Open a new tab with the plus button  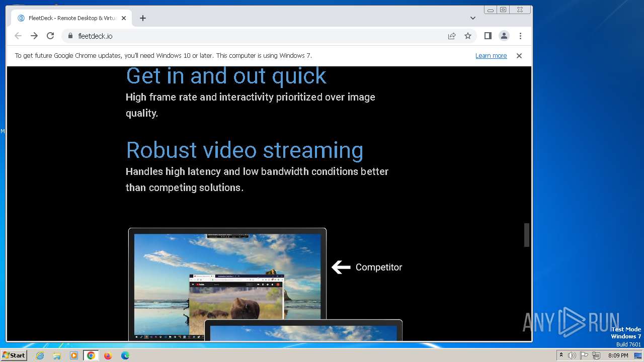click(x=143, y=18)
